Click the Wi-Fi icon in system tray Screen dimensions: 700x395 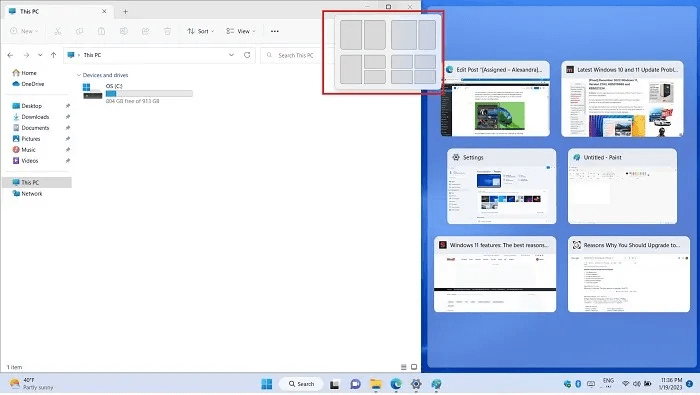click(x=625, y=384)
